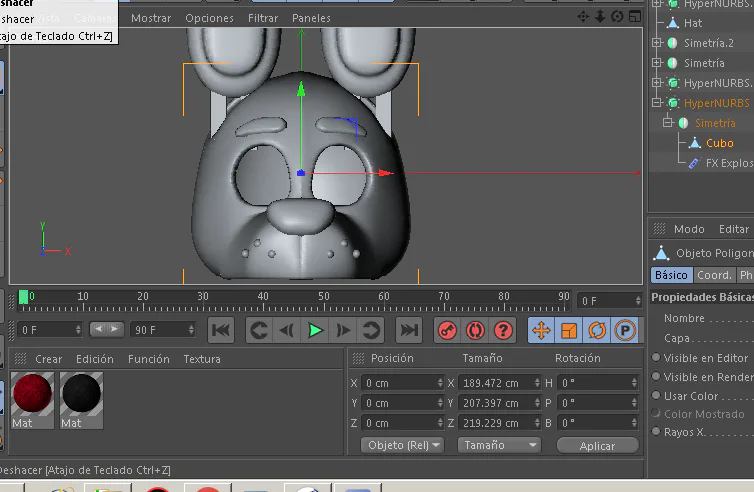
Task: Open Modo attributes menu
Action: click(689, 229)
